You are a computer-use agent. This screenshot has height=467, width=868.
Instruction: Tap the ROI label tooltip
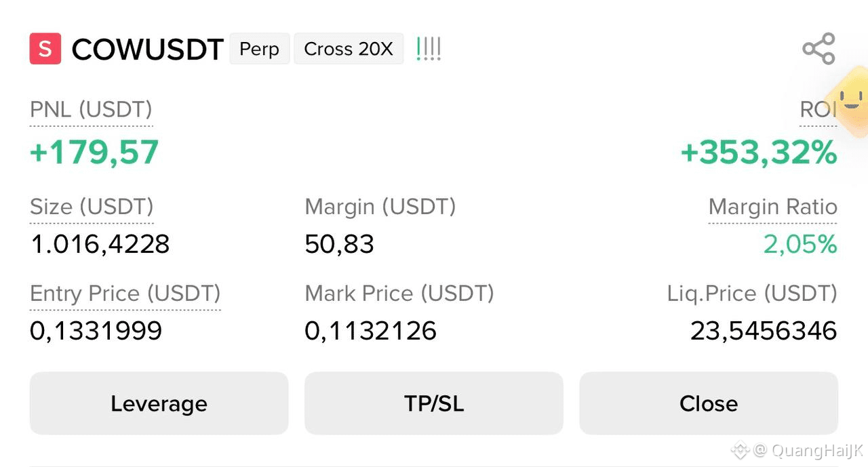coord(818,110)
